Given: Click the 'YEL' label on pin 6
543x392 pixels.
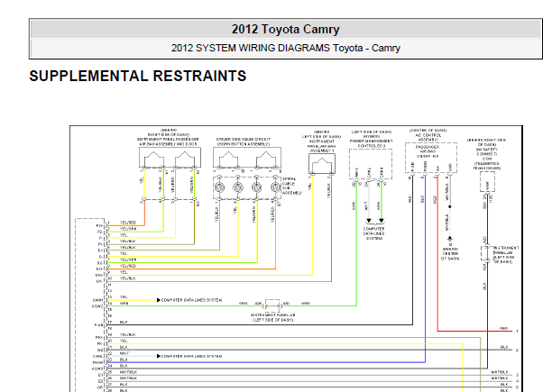Looking at the screenshot, I should click(124, 253).
